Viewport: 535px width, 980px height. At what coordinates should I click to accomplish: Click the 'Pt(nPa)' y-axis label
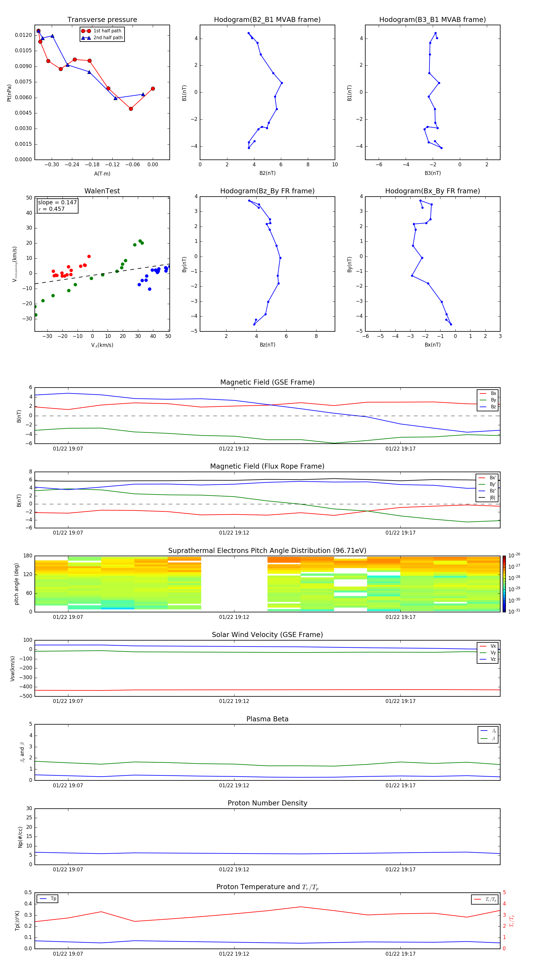(9, 93)
